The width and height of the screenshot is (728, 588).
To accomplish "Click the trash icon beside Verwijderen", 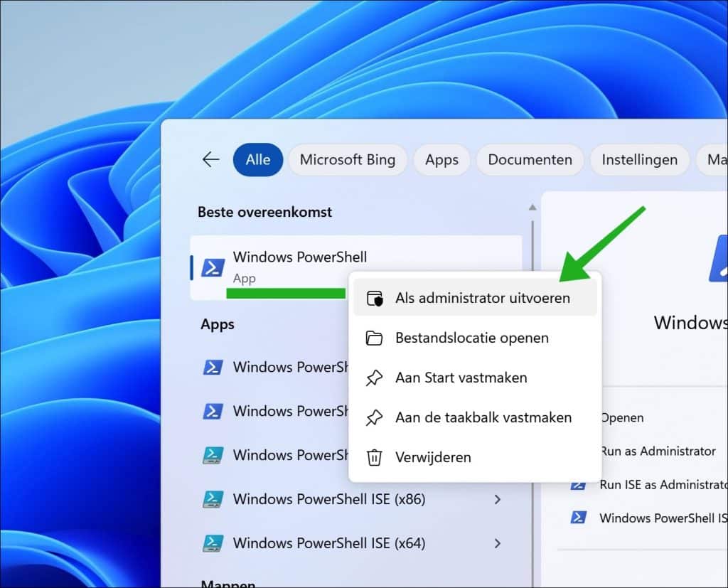I will pos(374,457).
